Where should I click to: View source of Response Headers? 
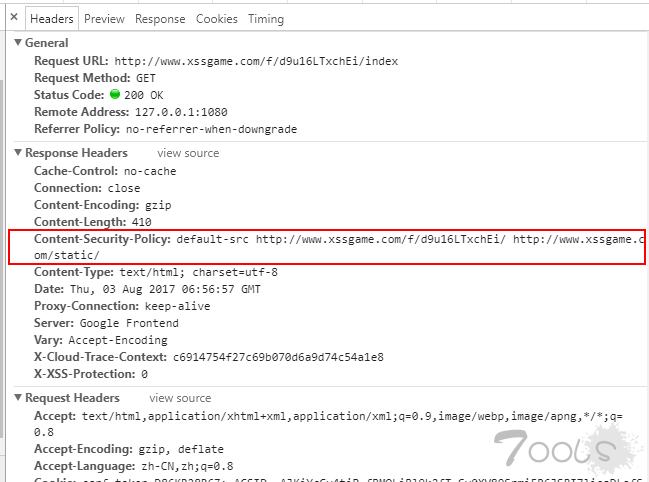pos(188,153)
